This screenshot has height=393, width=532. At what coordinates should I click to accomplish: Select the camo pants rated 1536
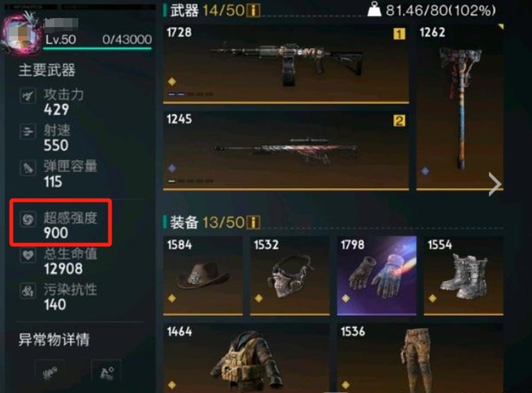coord(420,358)
